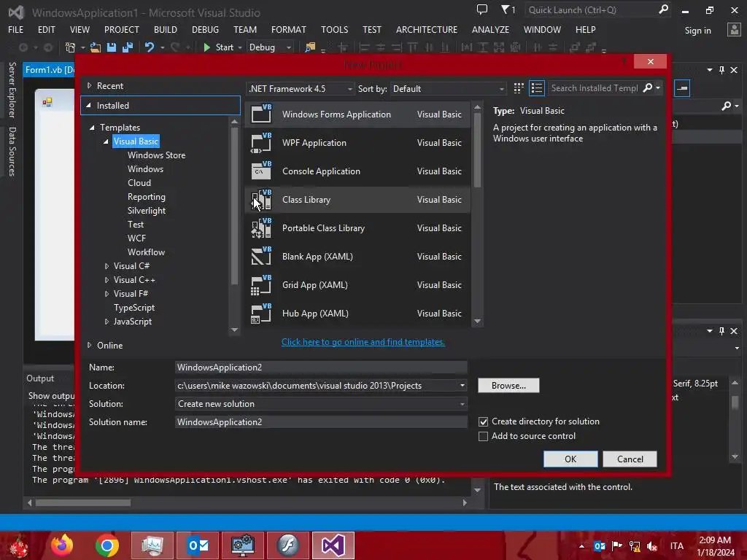Image resolution: width=747 pixels, height=560 pixels.
Task: Select the WPF Application template icon
Action: click(x=261, y=142)
